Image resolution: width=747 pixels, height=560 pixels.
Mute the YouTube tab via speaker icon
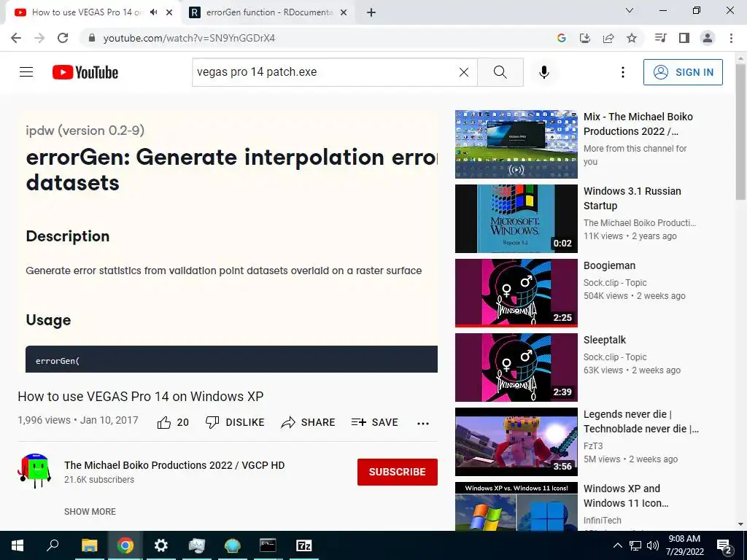click(153, 12)
